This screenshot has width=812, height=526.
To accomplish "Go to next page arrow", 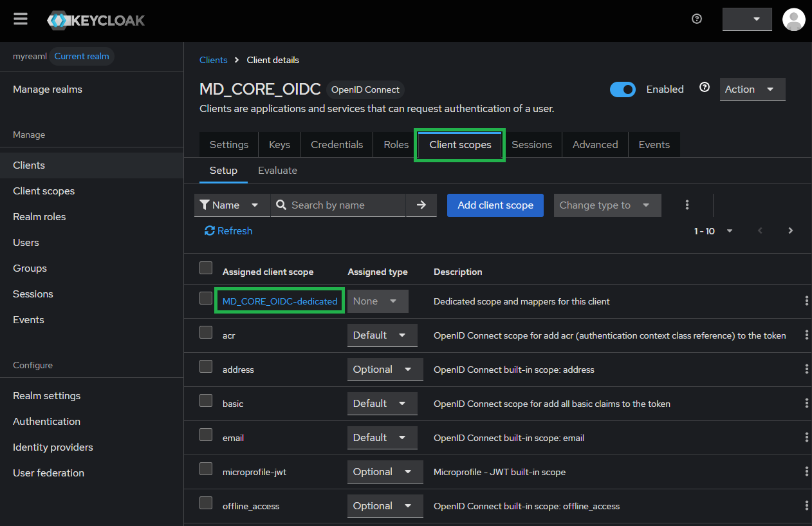I will [791, 231].
